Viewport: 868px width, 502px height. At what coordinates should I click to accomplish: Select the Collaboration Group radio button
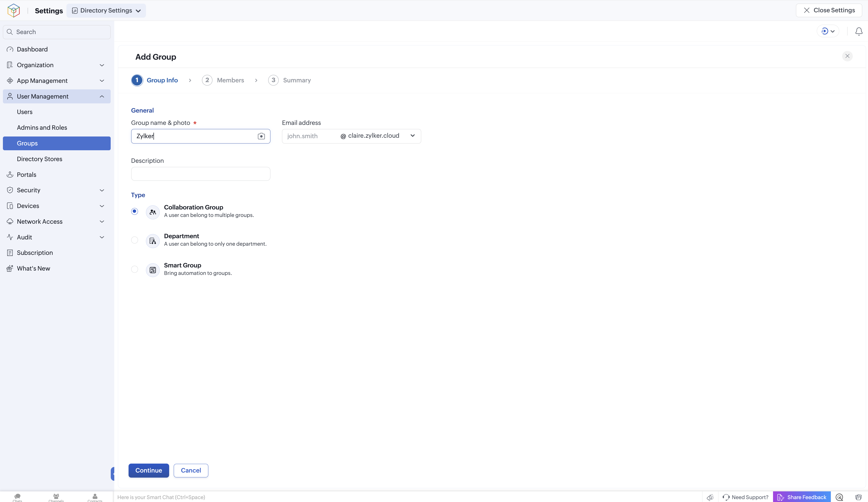135,211
